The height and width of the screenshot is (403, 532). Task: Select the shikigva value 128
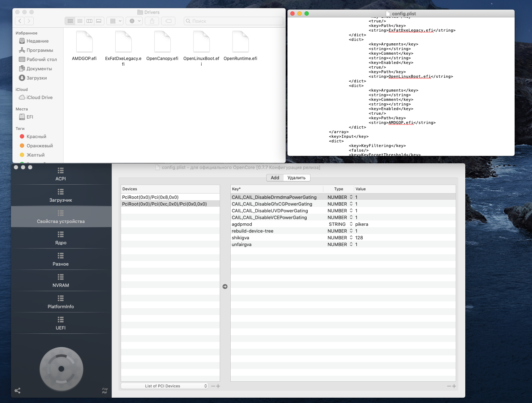[x=405, y=238]
